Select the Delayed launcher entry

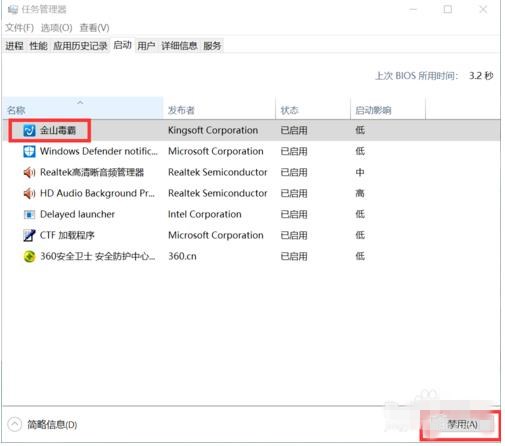pos(77,214)
